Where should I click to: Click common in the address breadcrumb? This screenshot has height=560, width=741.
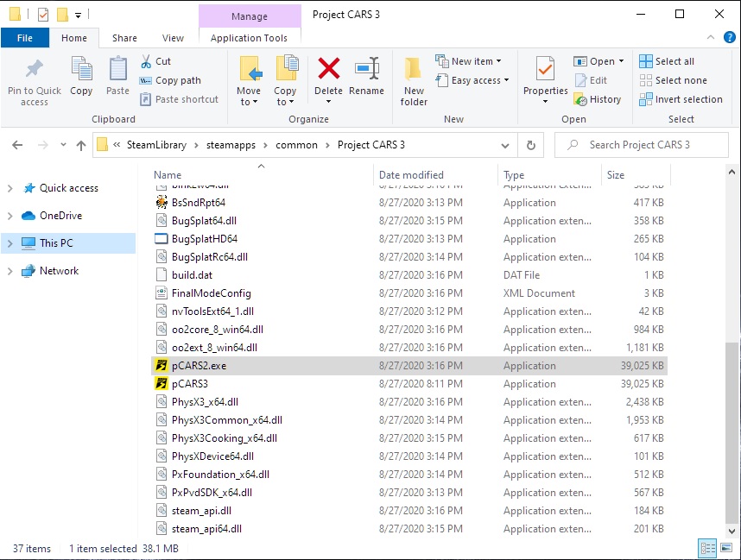click(x=296, y=145)
